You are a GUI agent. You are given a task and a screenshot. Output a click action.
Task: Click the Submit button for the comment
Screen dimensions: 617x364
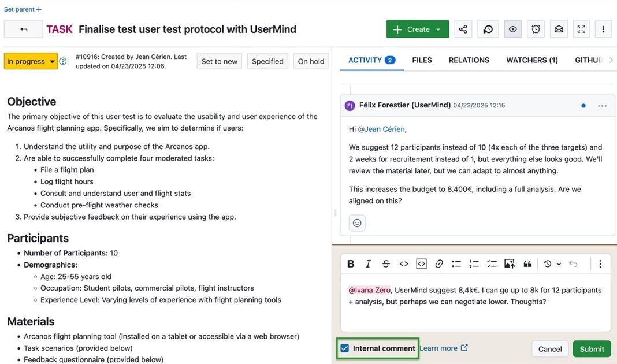point(591,348)
